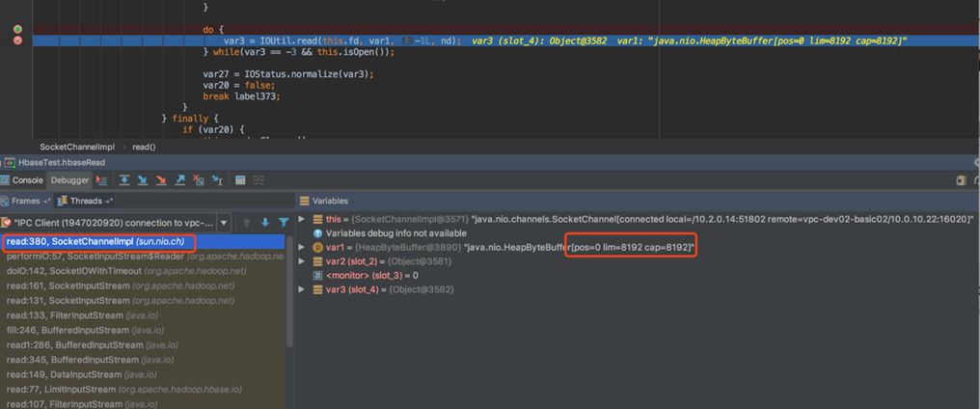Click the Step Over debugger icon
980x409 pixels.
tap(124, 180)
